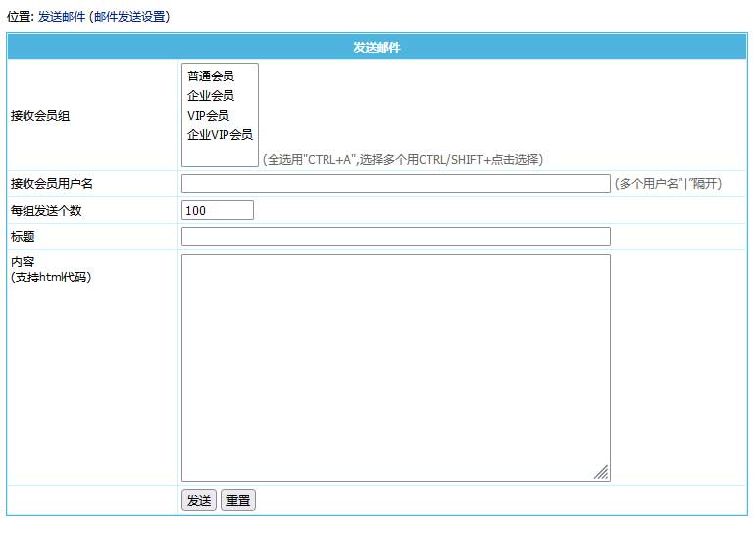Click the 接收会员用户名 row label
This screenshot has width=754, height=560.
click(51, 183)
